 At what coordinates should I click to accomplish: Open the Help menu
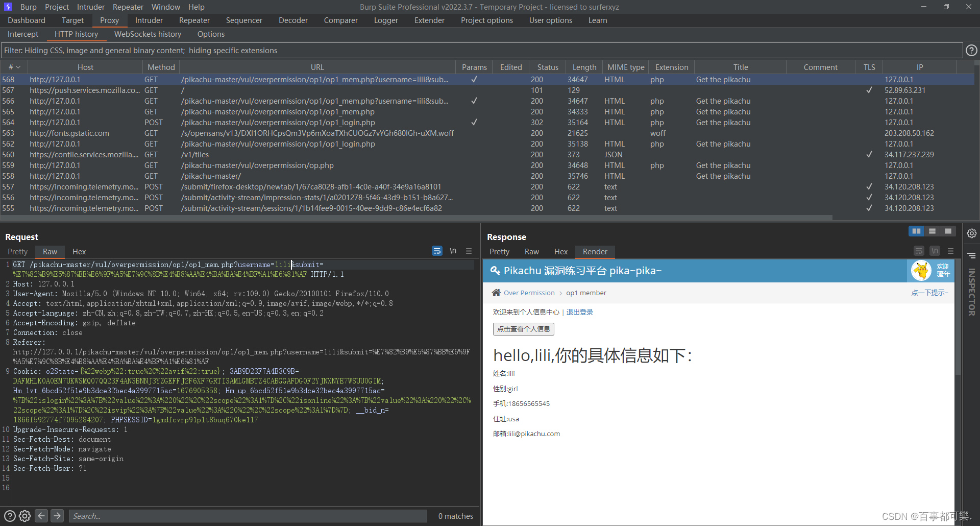click(197, 7)
